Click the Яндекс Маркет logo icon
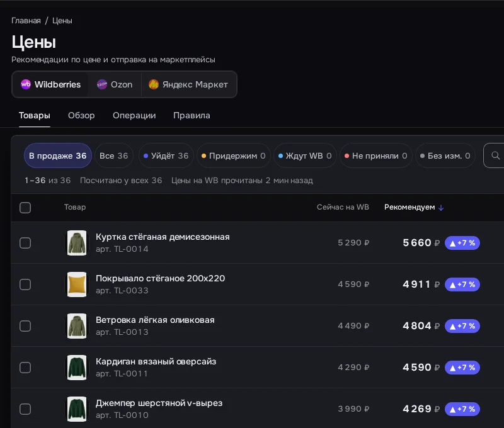 (x=154, y=84)
